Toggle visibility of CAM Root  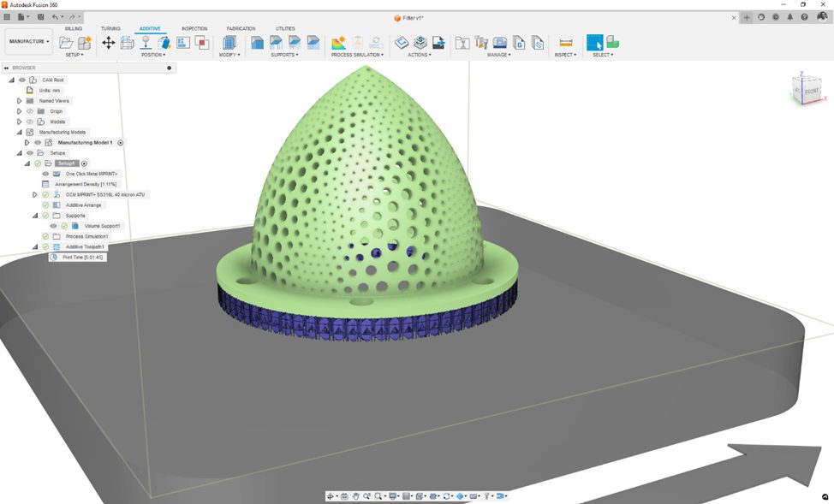[22, 80]
